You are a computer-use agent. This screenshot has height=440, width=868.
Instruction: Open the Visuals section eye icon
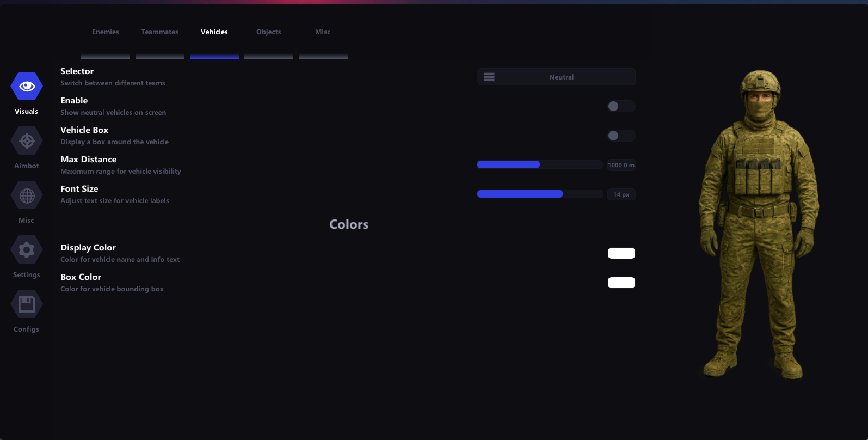pos(27,86)
